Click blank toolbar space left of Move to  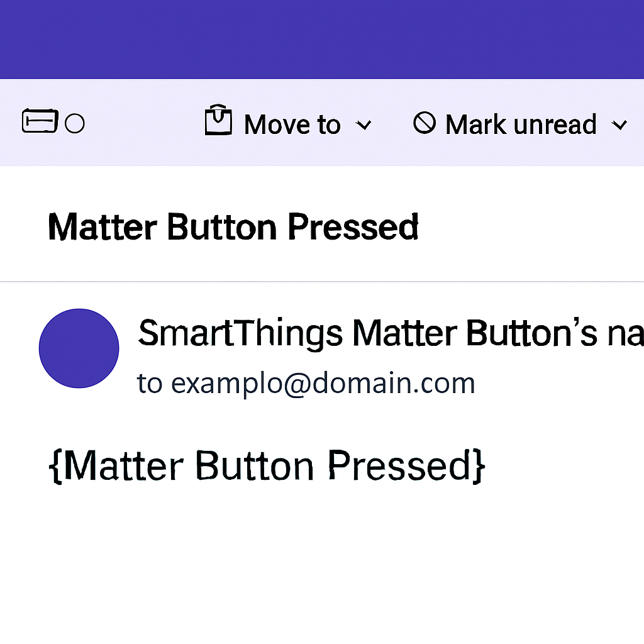[143, 123]
